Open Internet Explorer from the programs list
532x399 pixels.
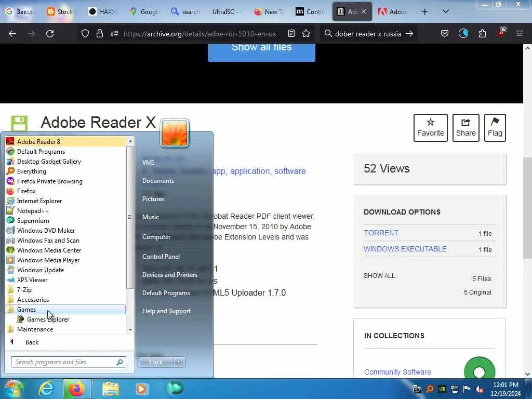65,201
